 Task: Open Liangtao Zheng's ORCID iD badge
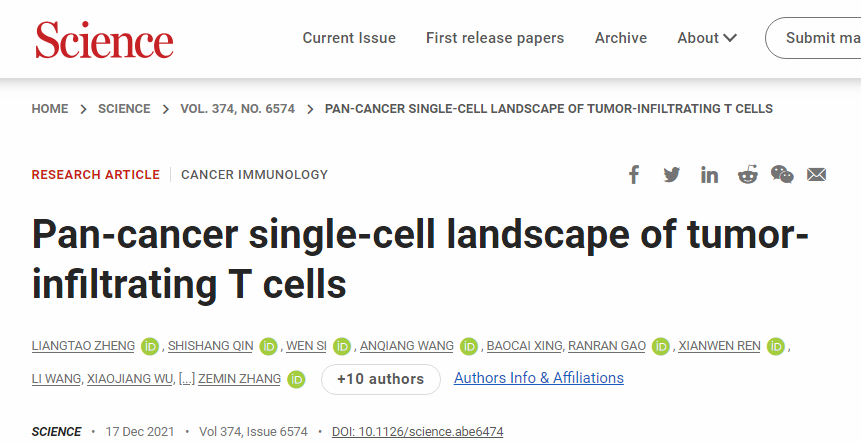click(x=150, y=347)
